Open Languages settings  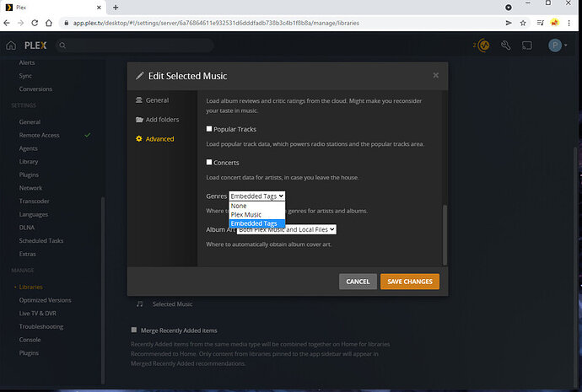click(34, 215)
